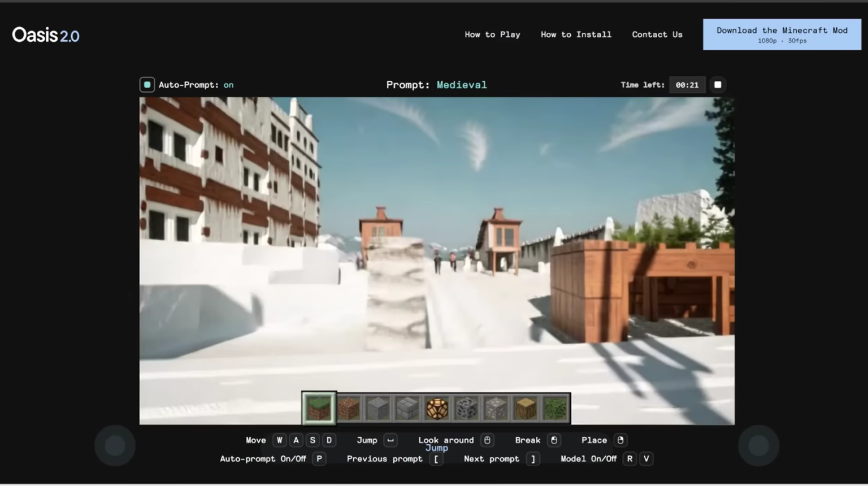Viewport: 868px width, 486px height.
Task: Advance with the Next prompt bracket control
Action: click(532, 459)
